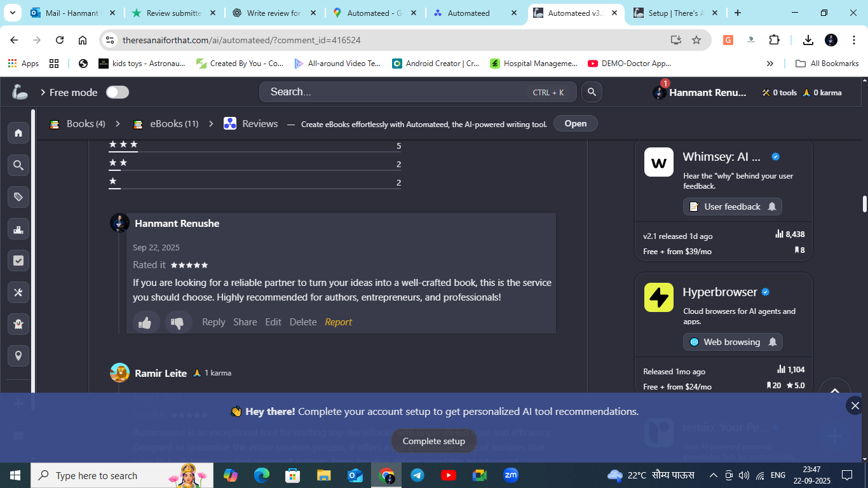The width and height of the screenshot is (868, 488).
Task: Click the Complete setup button
Action: tap(434, 441)
